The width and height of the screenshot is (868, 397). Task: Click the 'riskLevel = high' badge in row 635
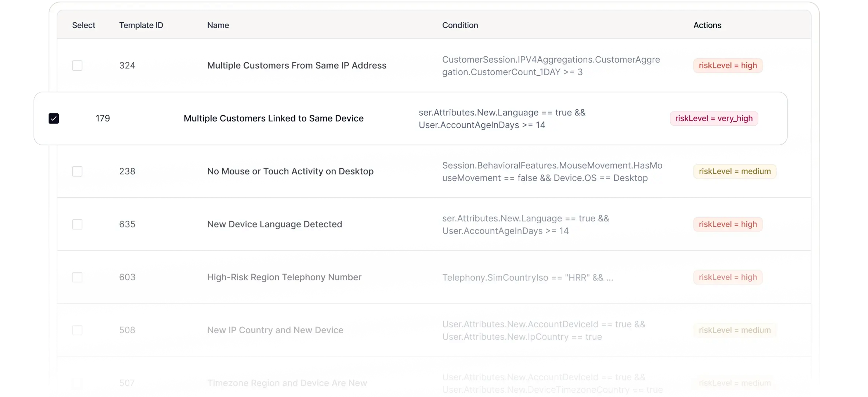point(728,224)
